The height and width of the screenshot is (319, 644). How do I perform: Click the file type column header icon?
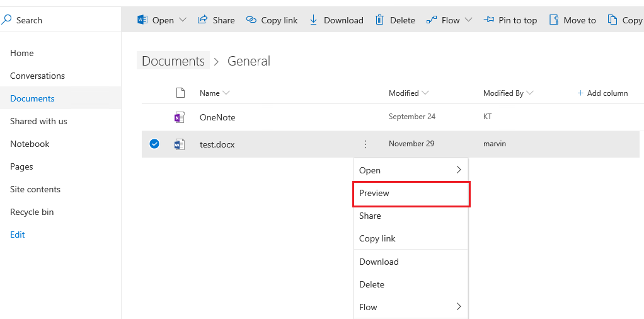click(180, 93)
